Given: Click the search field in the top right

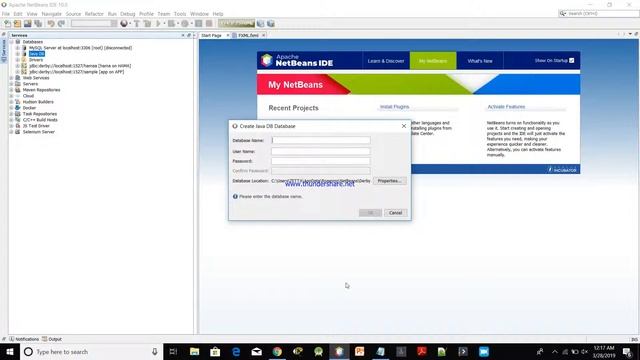Looking at the screenshot, I should coord(598,13).
